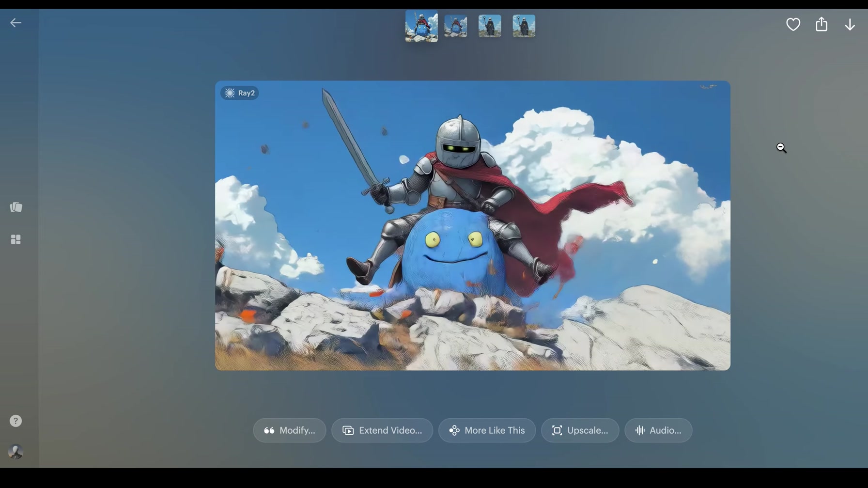868x488 pixels.
Task: Select the fourth thumbnail variation
Action: click(524, 26)
